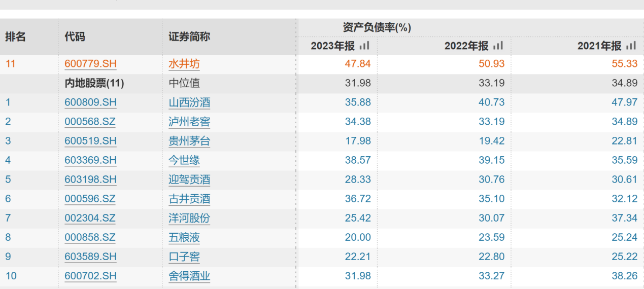Image resolution: width=644 pixels, height=289 pixels.
Task: Click the 山西汾酒 stock name link
Action: (x=189, y=102)
